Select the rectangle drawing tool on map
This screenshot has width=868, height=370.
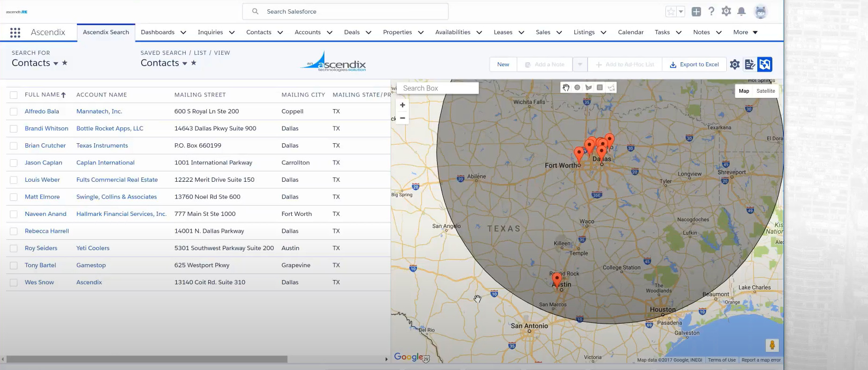600,88
